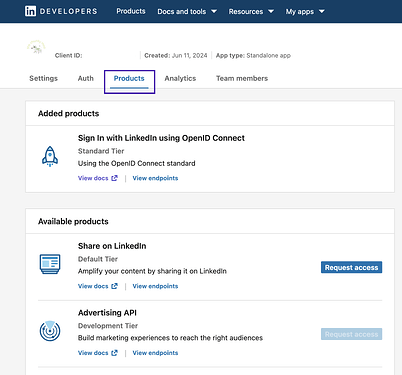Click external link icon in Advertising API row
This screenshot has height=375, width=402.
(x=114, y=353)
